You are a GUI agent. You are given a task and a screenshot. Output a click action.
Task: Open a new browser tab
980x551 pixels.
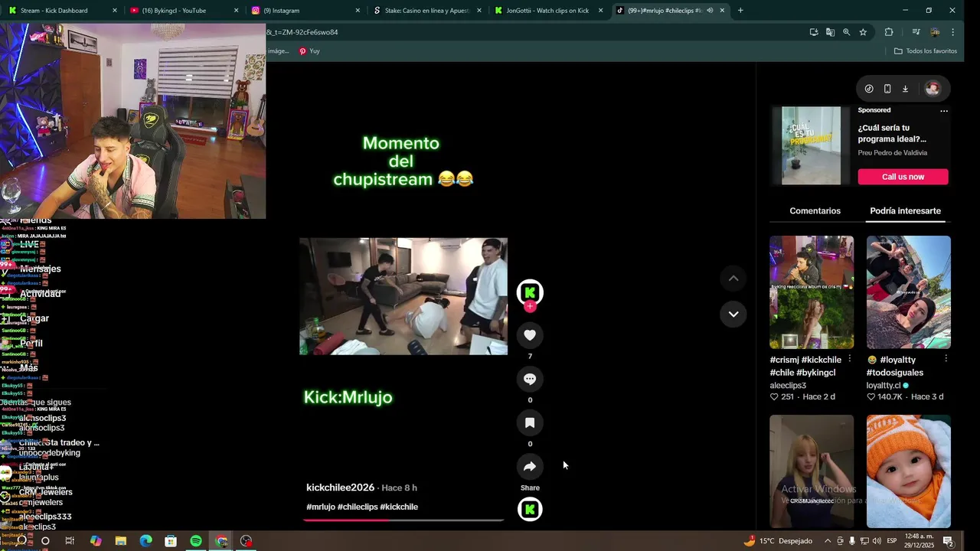click(740, 11)
